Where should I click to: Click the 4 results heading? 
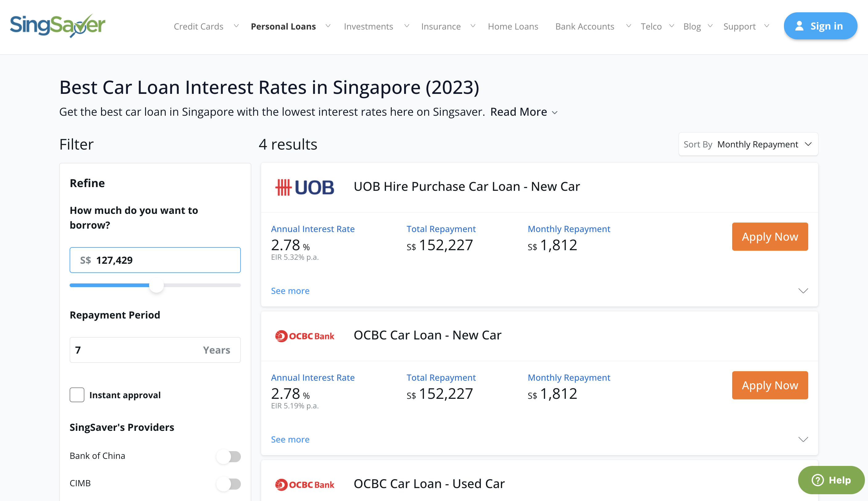tap(288, 144)
